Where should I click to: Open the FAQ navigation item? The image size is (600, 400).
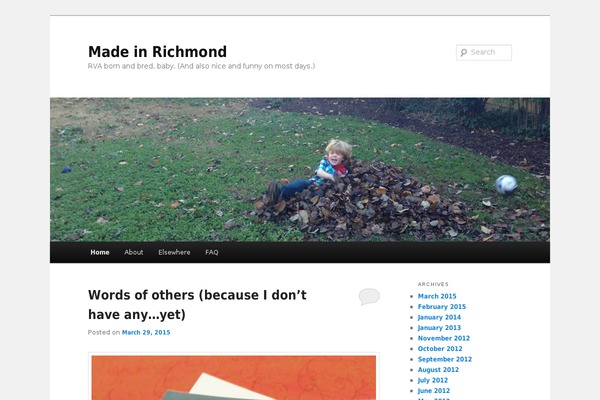(x=212, y=252)
